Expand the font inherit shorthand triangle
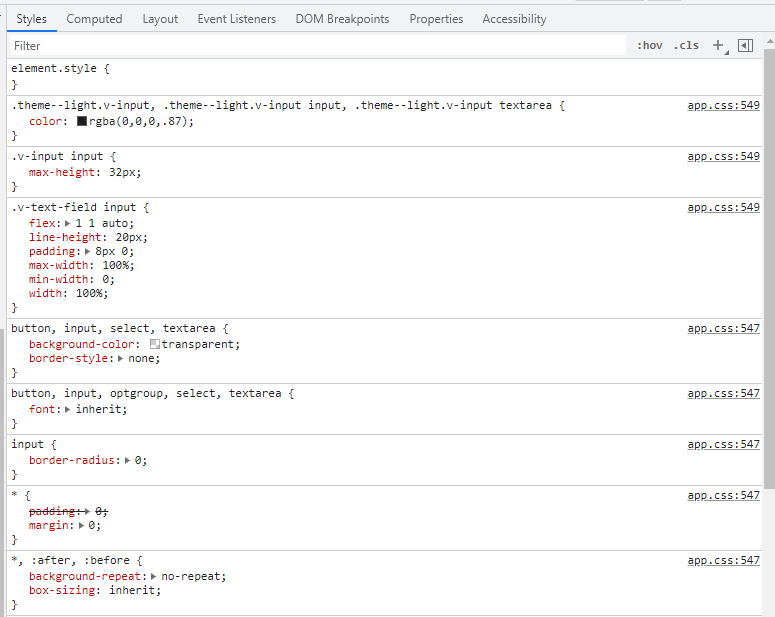Image resolution: width=775 pixels, height=617 pixels. [68, 409]
